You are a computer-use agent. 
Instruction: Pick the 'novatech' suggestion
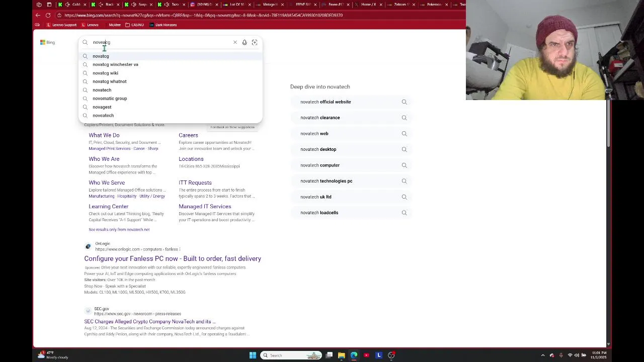point(171,90)
